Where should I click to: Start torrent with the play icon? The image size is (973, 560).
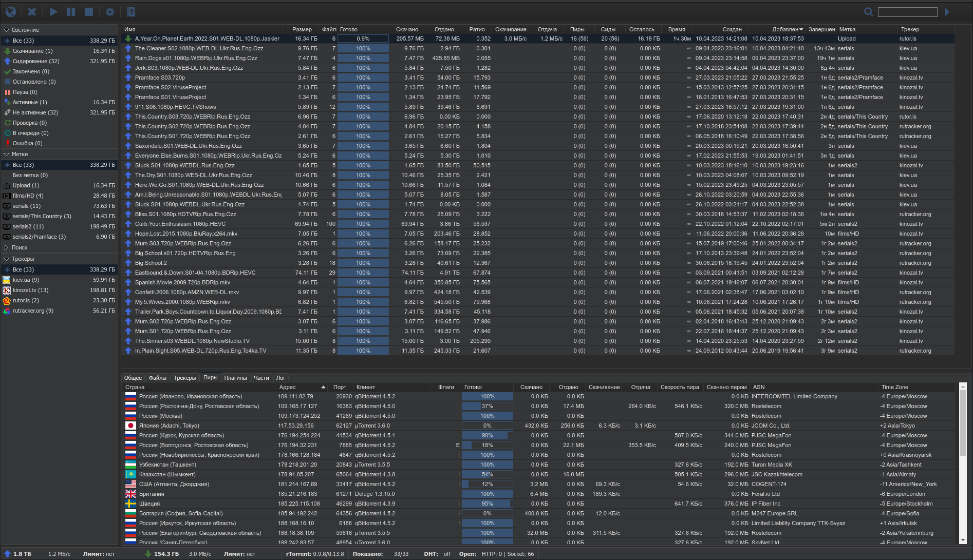[x=53, y=11]
